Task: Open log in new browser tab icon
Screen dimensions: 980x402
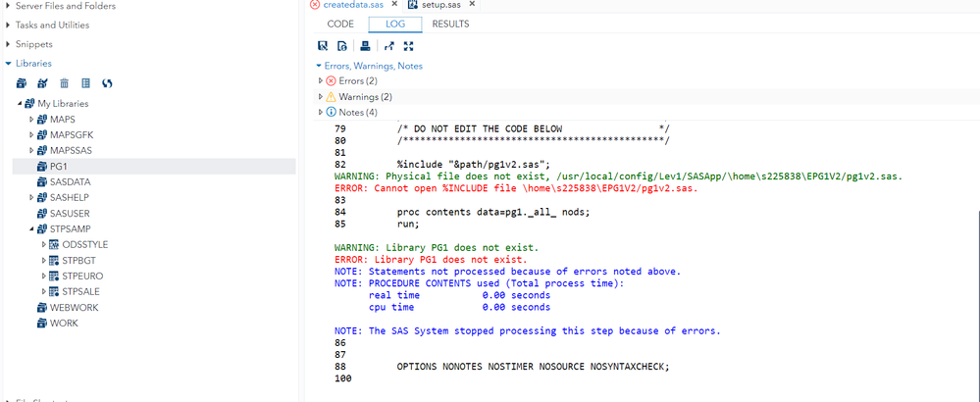Action: [389, 45]
